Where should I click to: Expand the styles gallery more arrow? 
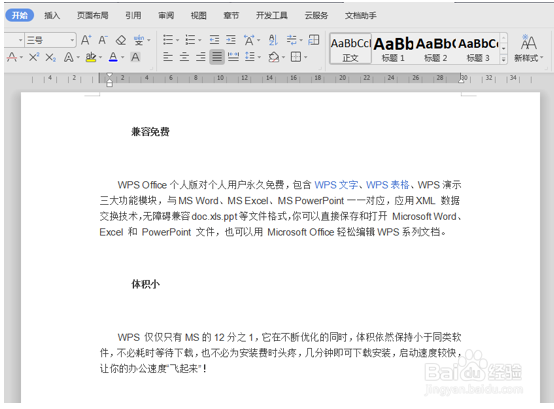tap(504, 59)
